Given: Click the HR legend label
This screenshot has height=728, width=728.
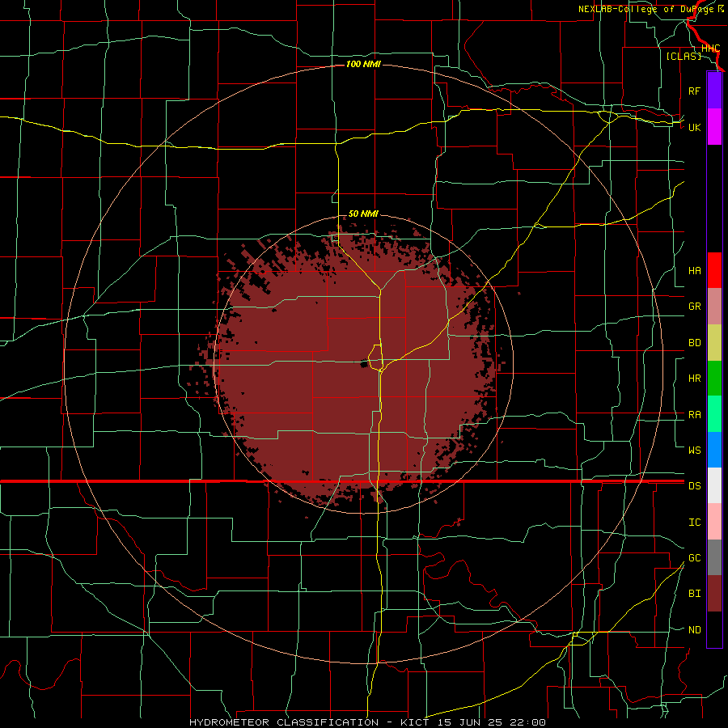Looking at the screenshot, I should coord(695,379).
